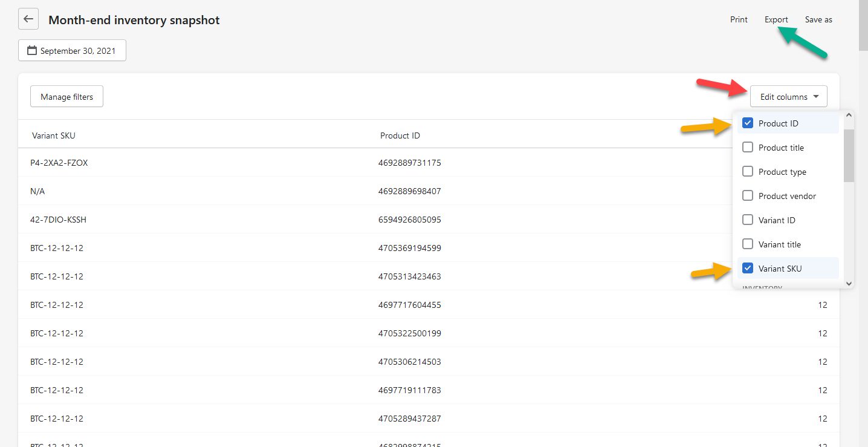
Task: Click the columns list scroll down arrow
Action: tap(849, 282)
